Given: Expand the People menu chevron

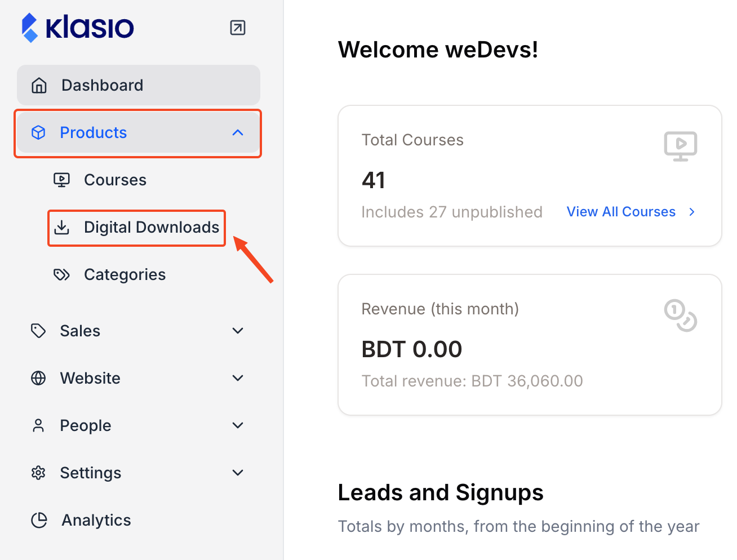Looking at the screenshot, I should click(238, 425).
